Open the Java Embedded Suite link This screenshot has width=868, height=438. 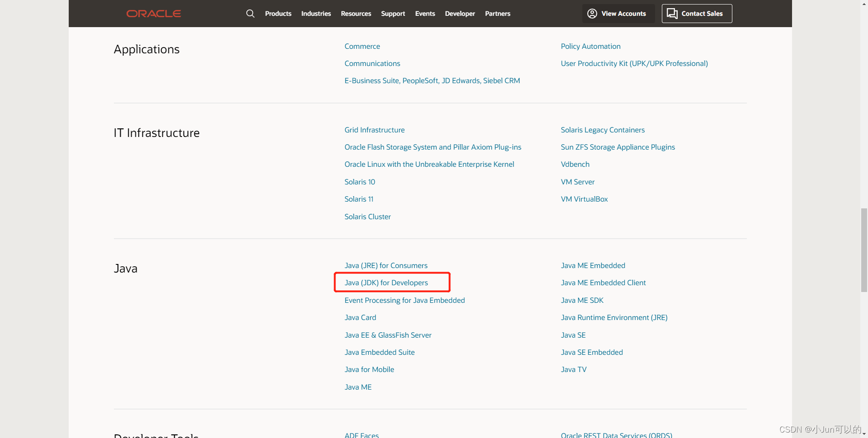379,352
